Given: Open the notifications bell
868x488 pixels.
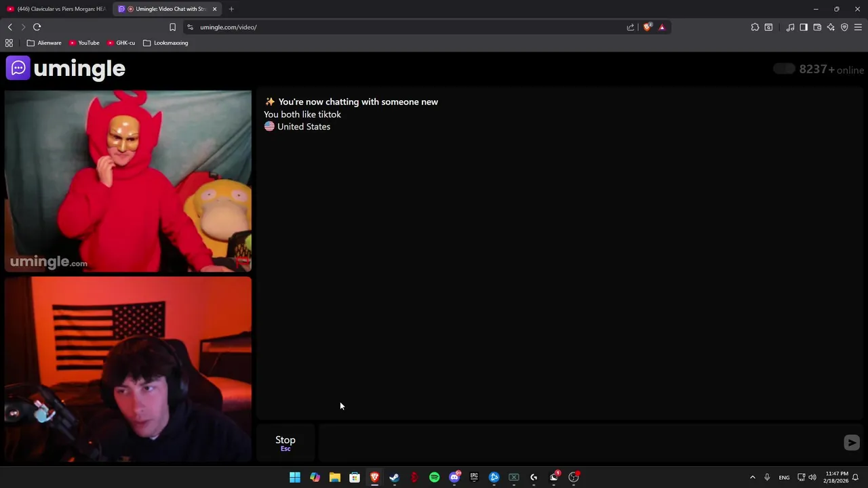Looking at the screenshot, I should (x=856, y=477).
